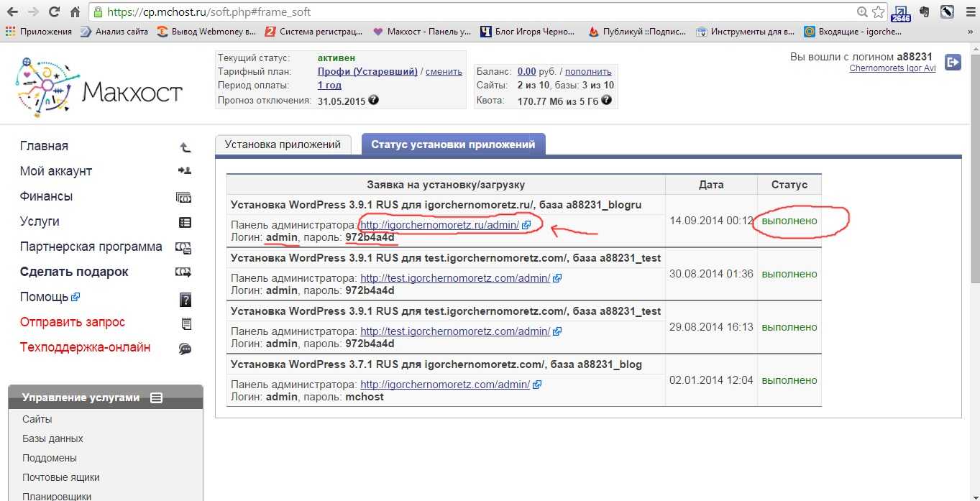980x501 pixels.
Task: Click the сменить tariff plan link
Action: [444, 72]
